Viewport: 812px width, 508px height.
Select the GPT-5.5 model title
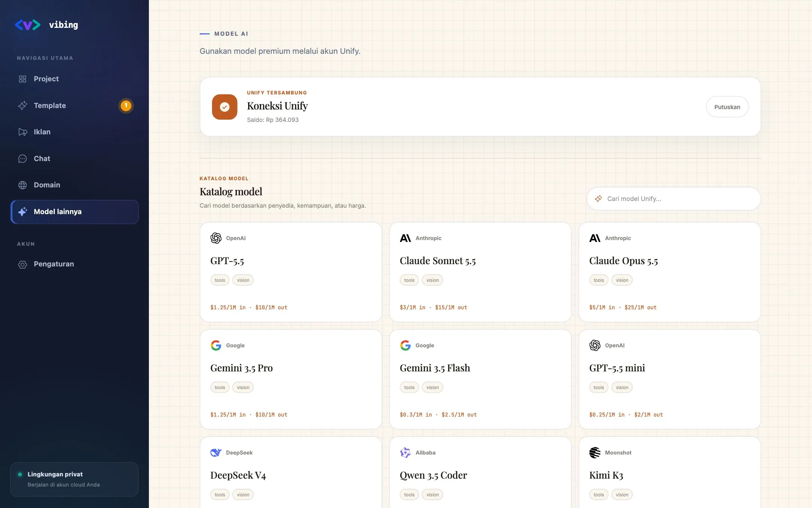[227, 261]
